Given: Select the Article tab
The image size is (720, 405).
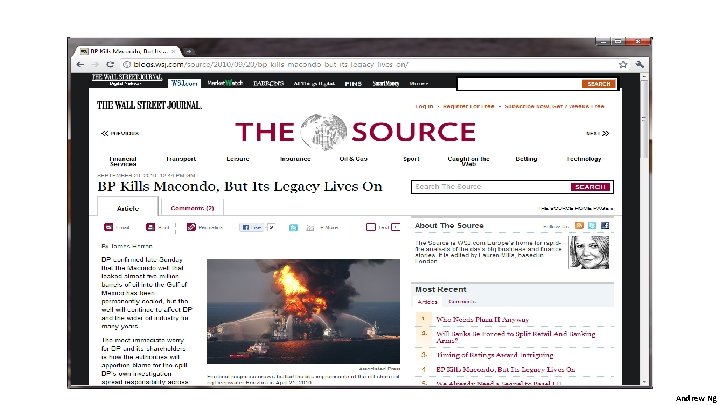Looking at the screenshot, I should (128, 208).
